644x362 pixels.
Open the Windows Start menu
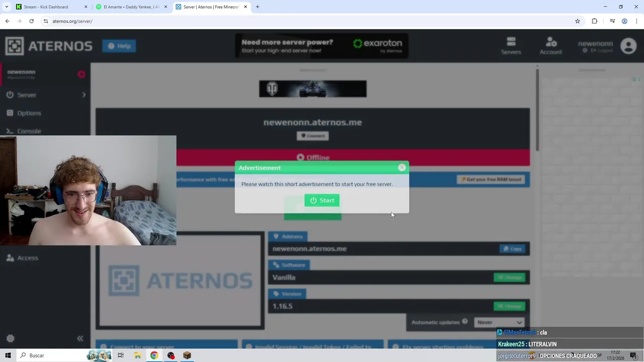click(8, 355)
